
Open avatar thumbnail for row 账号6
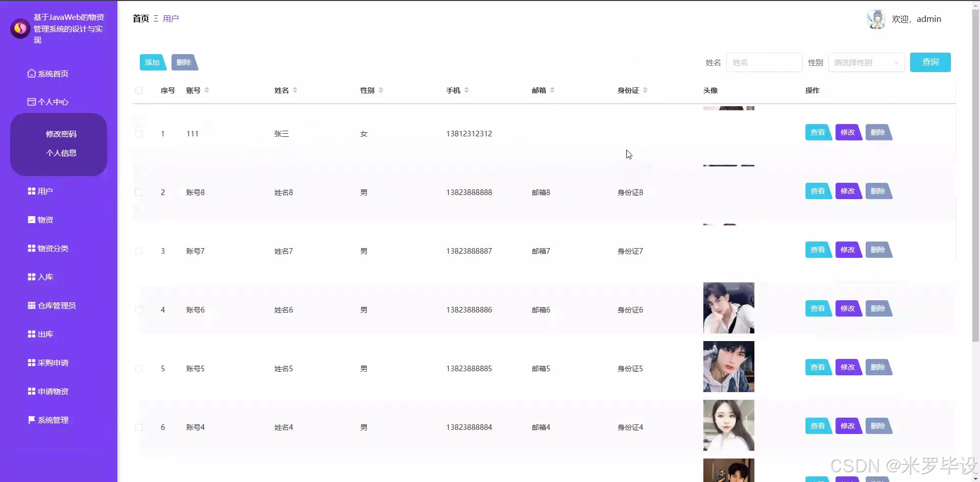click(x=729, y=308)
